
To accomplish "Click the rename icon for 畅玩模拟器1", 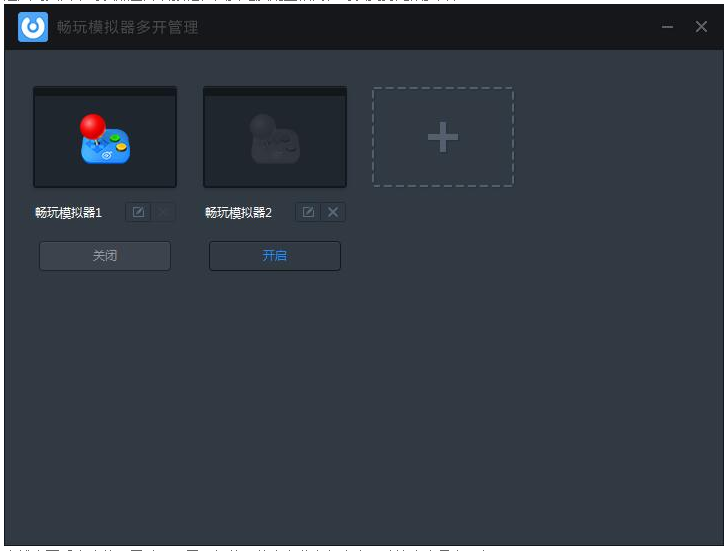I will (x=138, y=212).
